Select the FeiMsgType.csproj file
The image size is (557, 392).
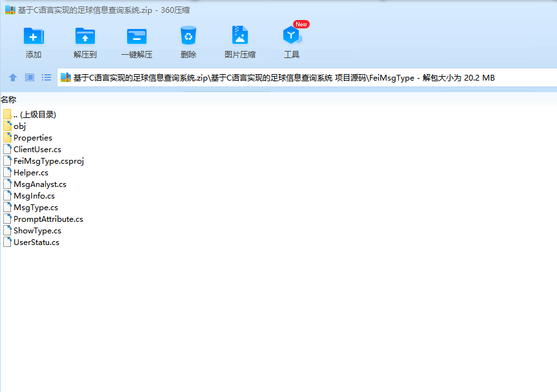(48, 161)
